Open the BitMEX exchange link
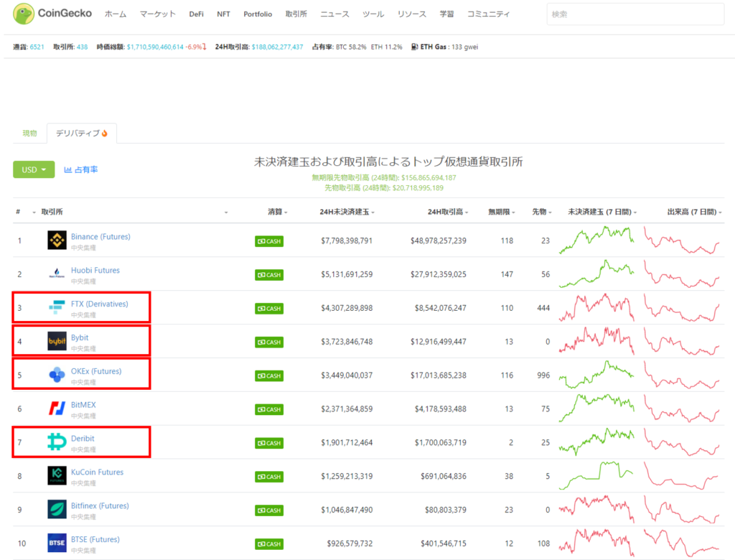This screenshot has width=735, height=560. 83,405
